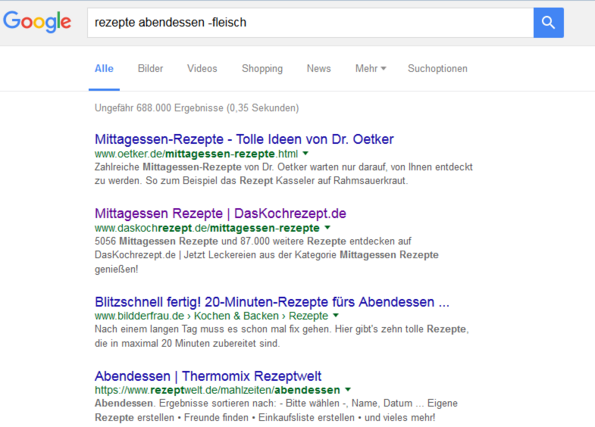Click snippet 'Abendessen. Ergebnisse sortieren nach'
595x427 pixels.
click(x=276, y=410)
